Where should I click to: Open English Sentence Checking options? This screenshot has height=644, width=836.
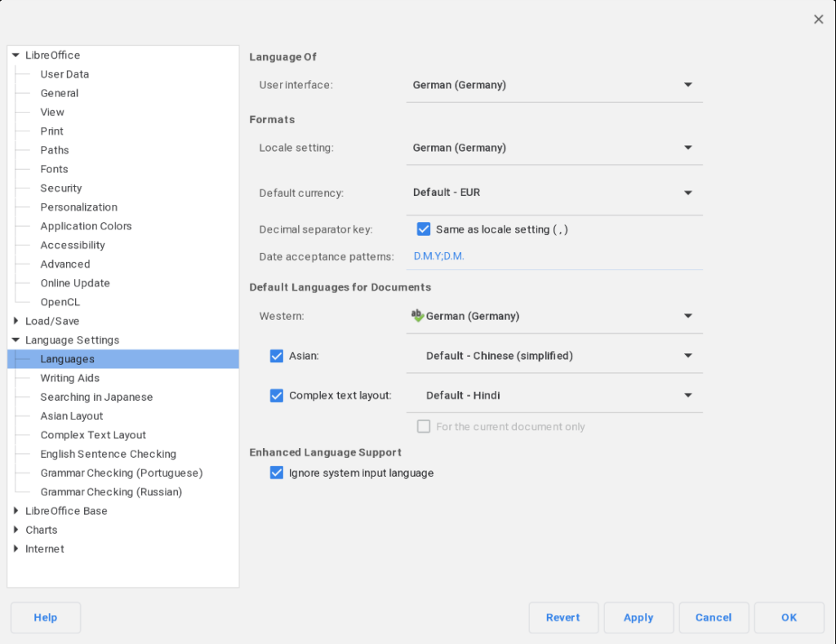(109, 454)
